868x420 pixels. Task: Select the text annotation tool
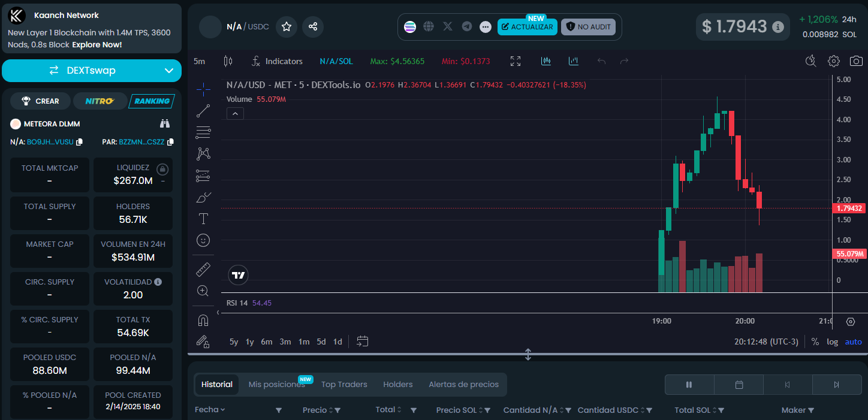[x=203, y=219]
